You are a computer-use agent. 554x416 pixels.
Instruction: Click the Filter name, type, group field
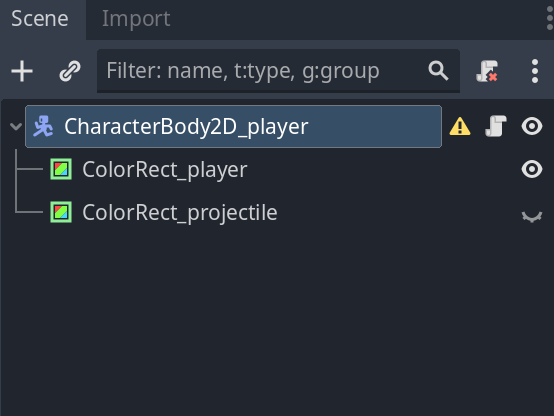click(x=278, y=71)
